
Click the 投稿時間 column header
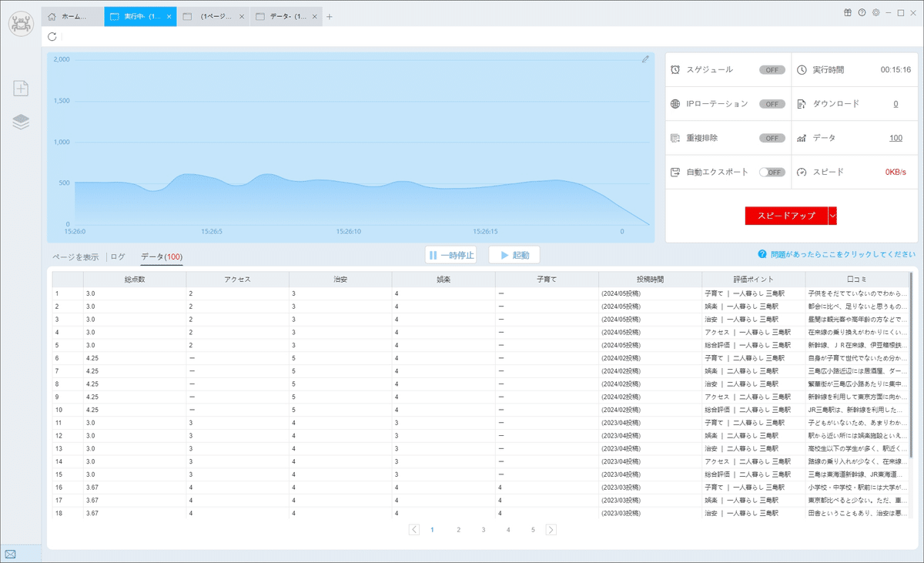pos(650,279)
